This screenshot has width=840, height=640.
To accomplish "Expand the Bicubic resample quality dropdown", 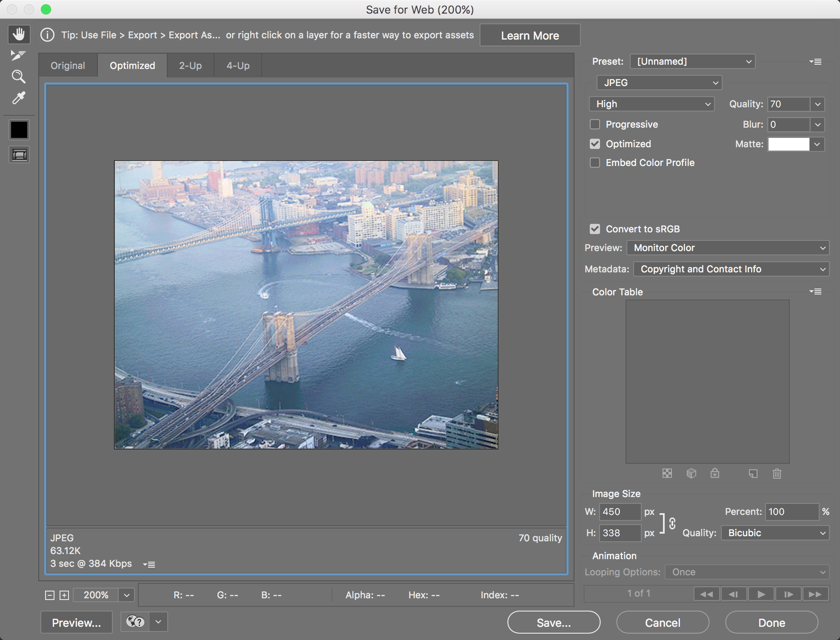I will (775, 533).
